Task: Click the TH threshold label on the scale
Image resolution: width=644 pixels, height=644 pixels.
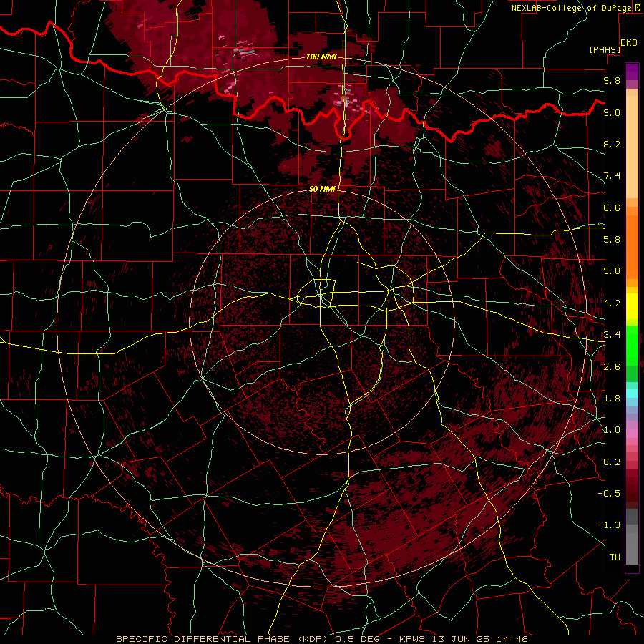Action: coord(615,557)
